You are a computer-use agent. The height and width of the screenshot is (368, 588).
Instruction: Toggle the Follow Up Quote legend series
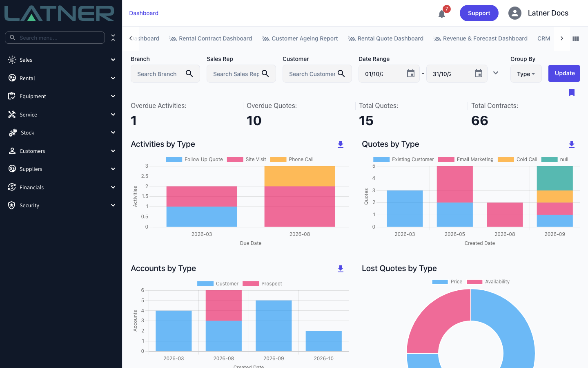(194, 159)
